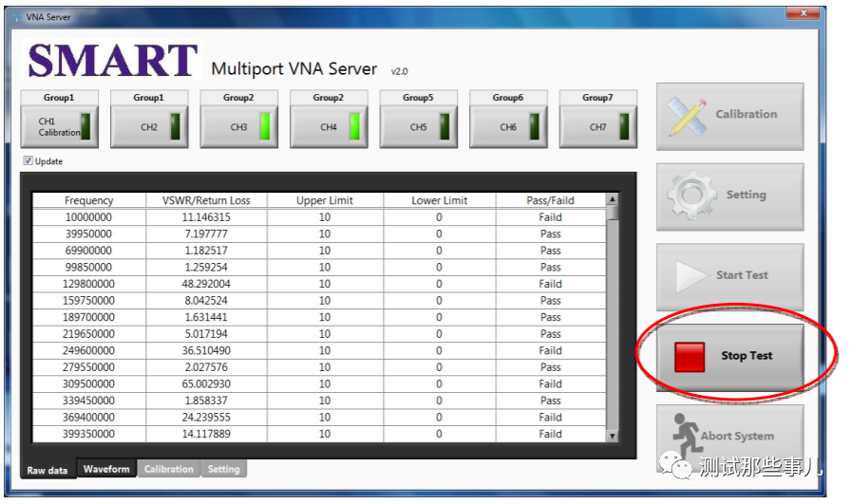The height and width of the screenshot is (504, 851).
Task: Click the Calibration button label
Action: (x=747, y=115)
